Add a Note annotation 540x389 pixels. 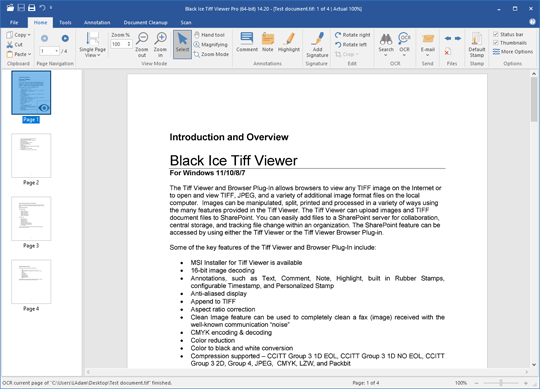click(268, 42)
